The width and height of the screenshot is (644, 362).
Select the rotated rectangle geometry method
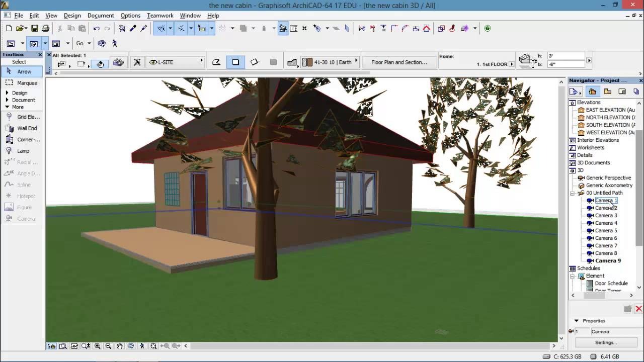pyautogui.click(x=254, y=62)
